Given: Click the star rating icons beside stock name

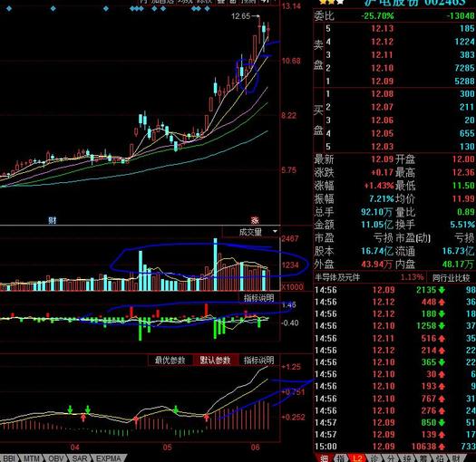Looking at the screenshot, I should [332, 2].
